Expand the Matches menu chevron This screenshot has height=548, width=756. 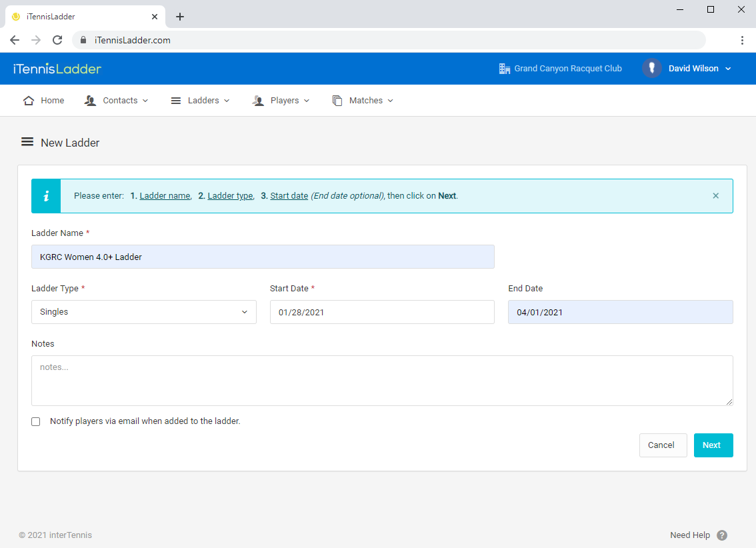tap(390, 101)
